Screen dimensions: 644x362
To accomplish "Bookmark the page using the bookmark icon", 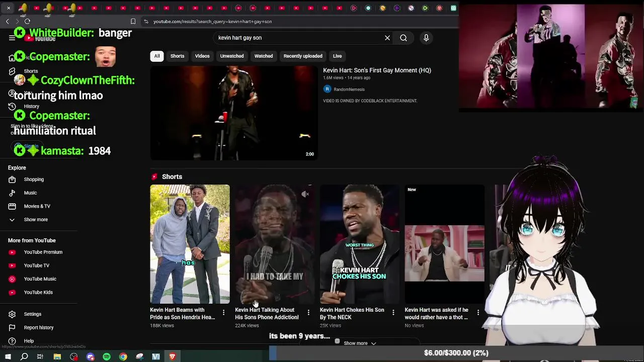I will [133, 22].
